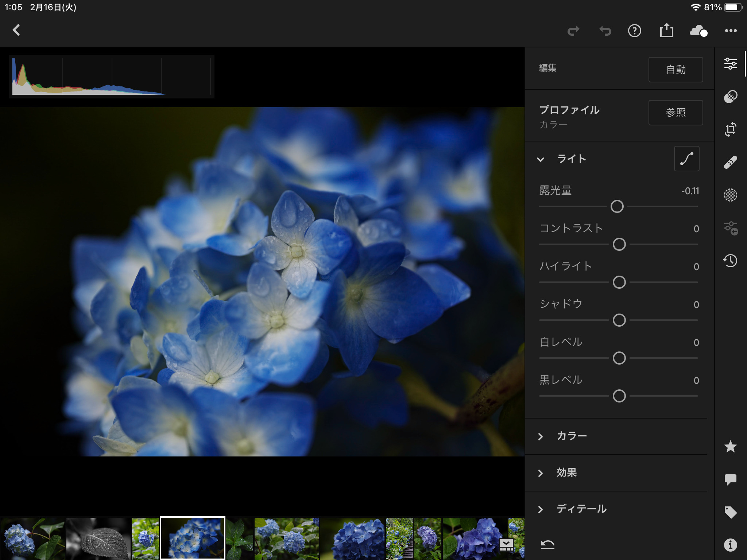Select the masking dotted circle tool
The image size is (747, 560).
click(731, 195)
